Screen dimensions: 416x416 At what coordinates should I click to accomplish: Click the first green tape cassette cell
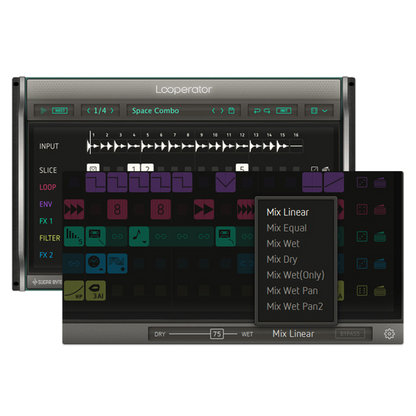tap(96, 236)
